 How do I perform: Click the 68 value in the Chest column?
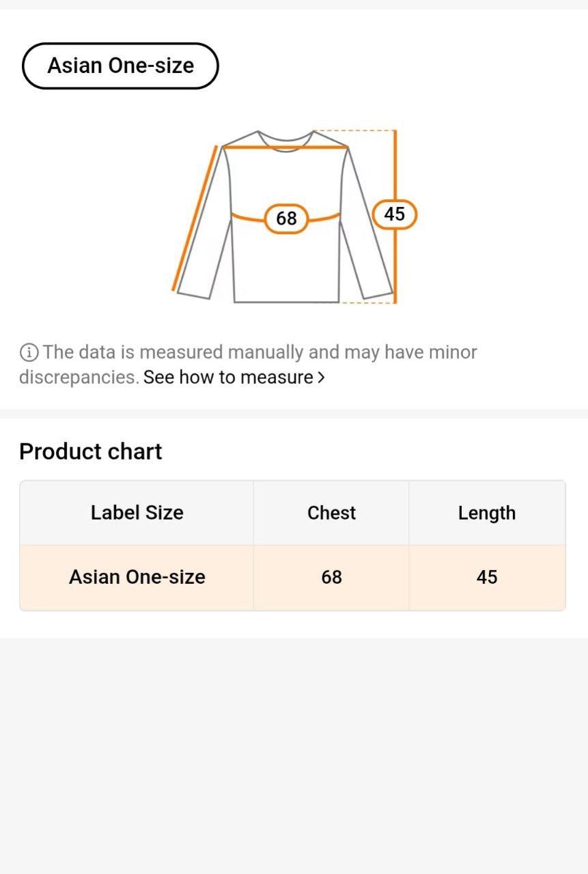click(331, 577)
